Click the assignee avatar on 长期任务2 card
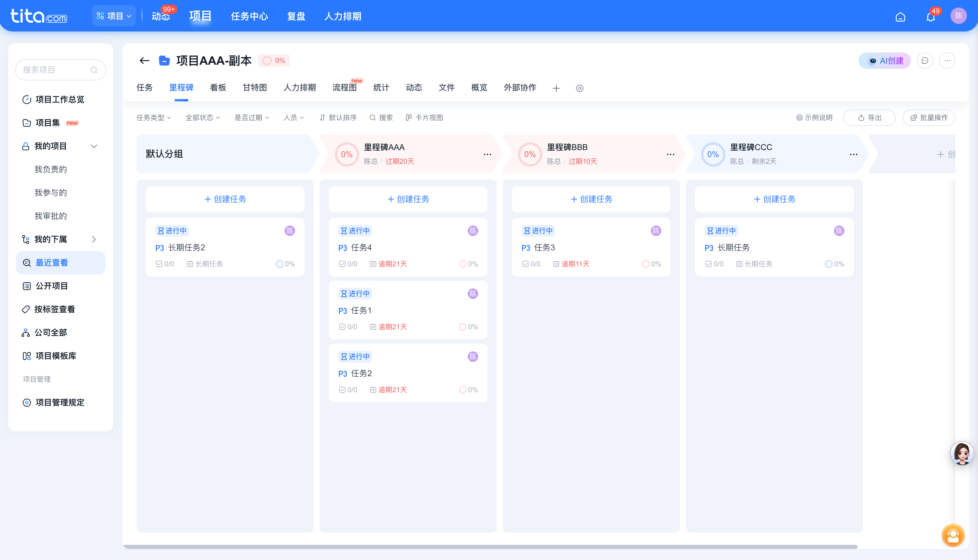 [x=290, y=230]
